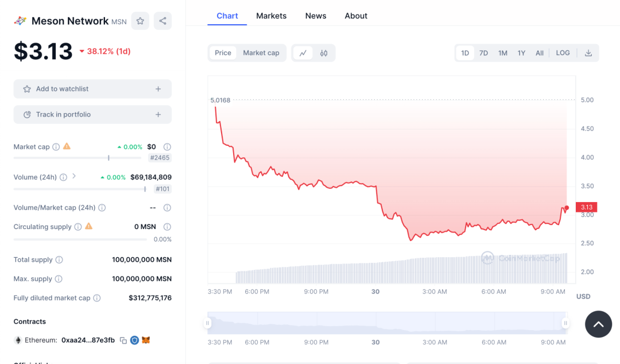Open the Markets tab
The height and width of the screenshot is (364, 620).
point(271,16)
